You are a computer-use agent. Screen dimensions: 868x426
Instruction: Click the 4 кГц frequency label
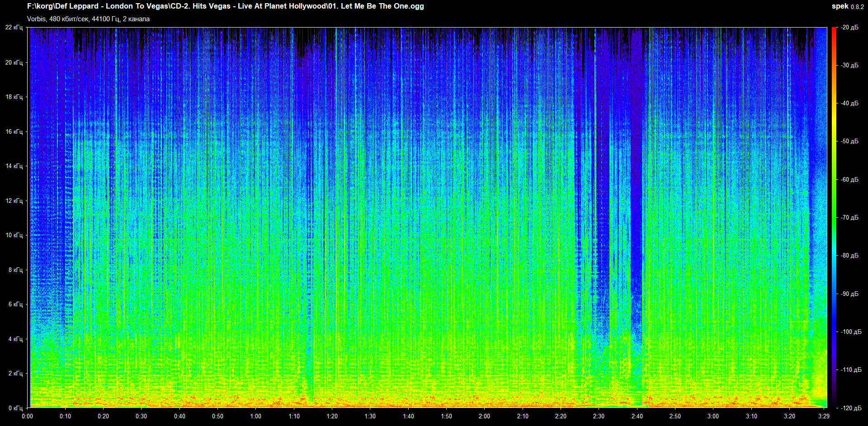[15, 339]
